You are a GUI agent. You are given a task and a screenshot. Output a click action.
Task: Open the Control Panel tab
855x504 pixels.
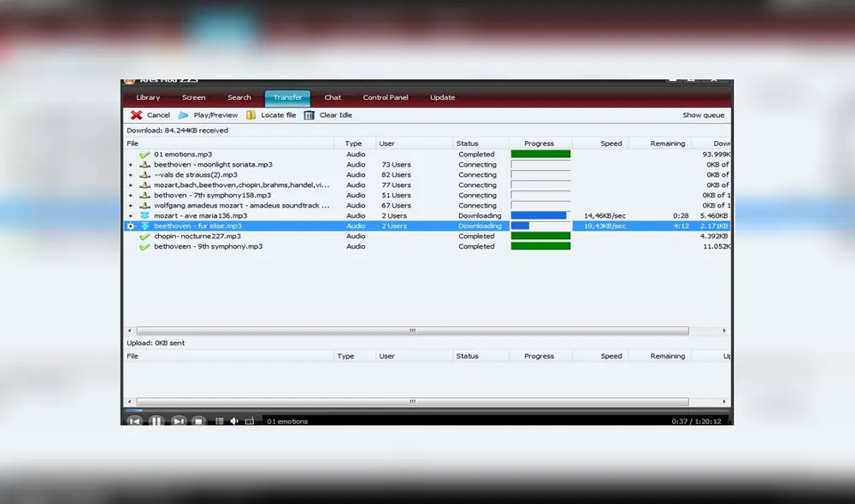386,97
